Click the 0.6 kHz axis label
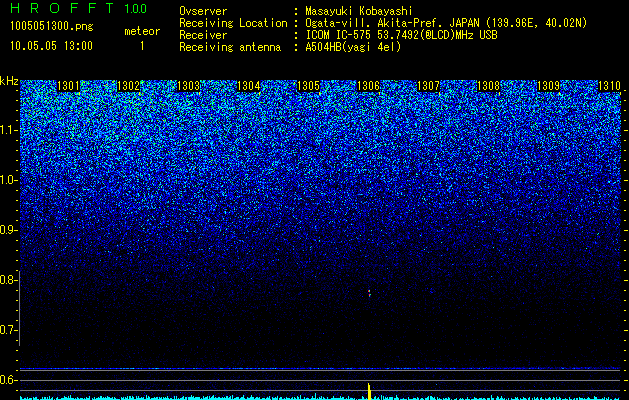The image size is (629, 400). (x=9, y=380)
